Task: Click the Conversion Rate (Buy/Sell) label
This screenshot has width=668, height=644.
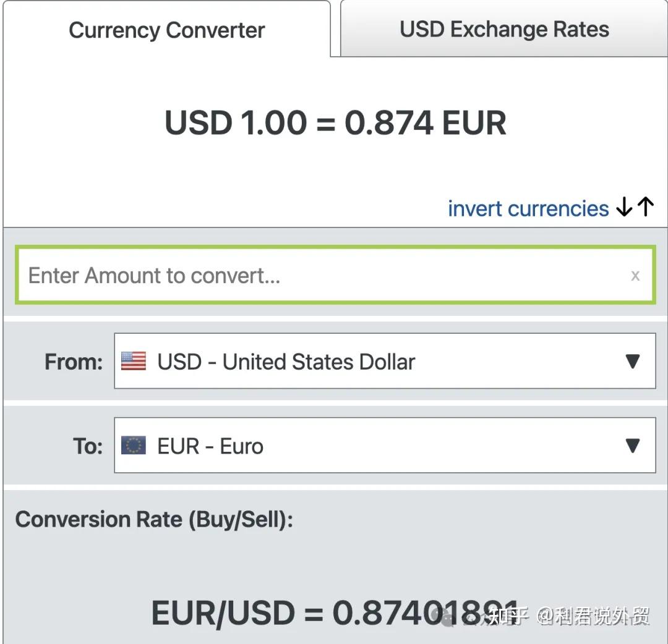Action: (154, 519)
